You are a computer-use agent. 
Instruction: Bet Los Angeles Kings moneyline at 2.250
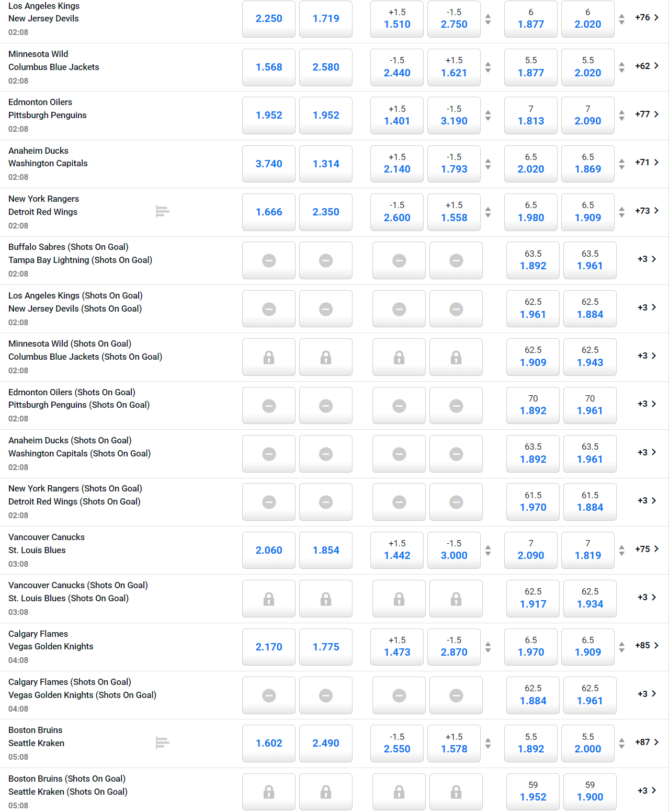(269, 19)
